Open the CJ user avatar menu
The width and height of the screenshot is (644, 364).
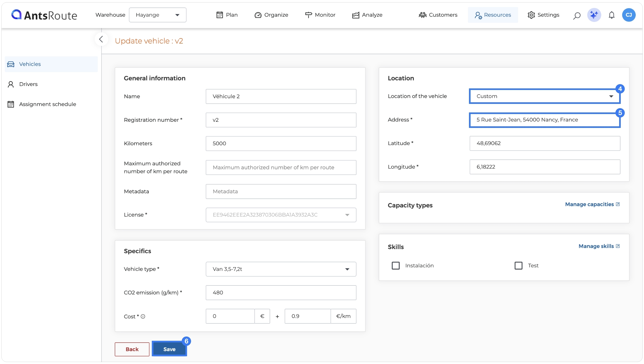[629, 15]
